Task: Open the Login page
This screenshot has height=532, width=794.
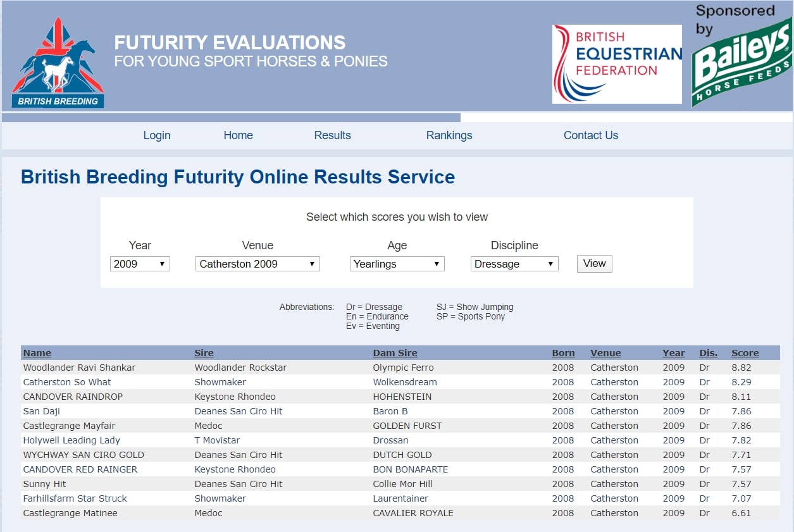Action: tap(157, 135)
